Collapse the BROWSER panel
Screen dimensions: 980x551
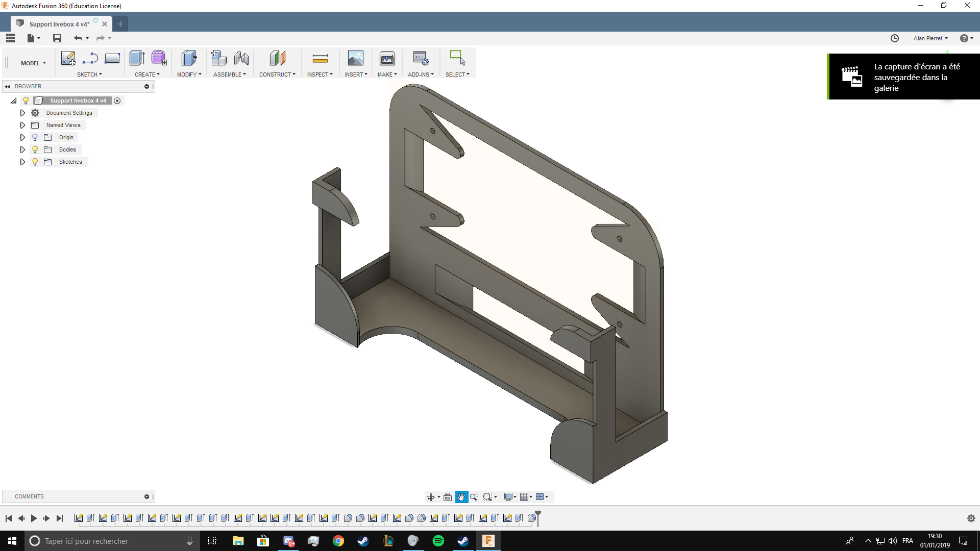(x=7, y=87)
